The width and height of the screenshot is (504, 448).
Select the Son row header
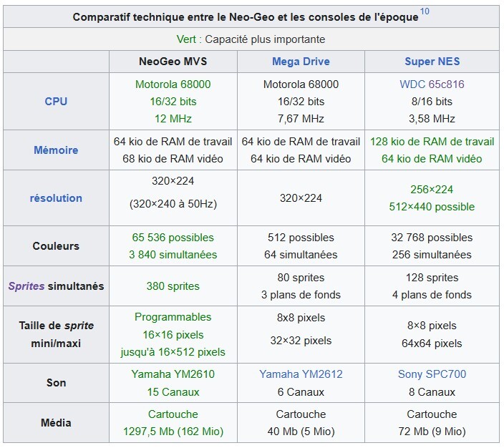coord(56,382)
